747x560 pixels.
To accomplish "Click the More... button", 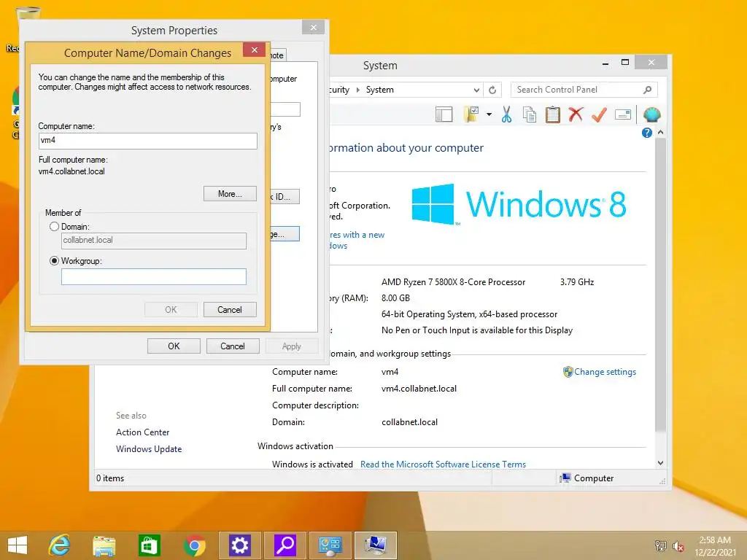I will (x=230, y=194).
